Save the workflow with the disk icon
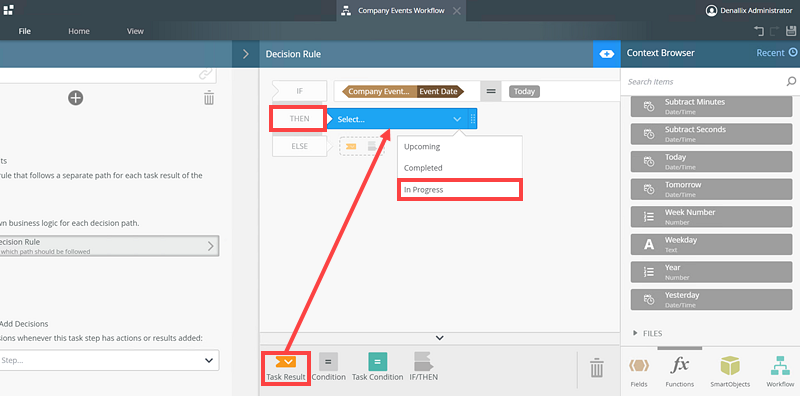 pyautogui.click(x=790, y=31)
